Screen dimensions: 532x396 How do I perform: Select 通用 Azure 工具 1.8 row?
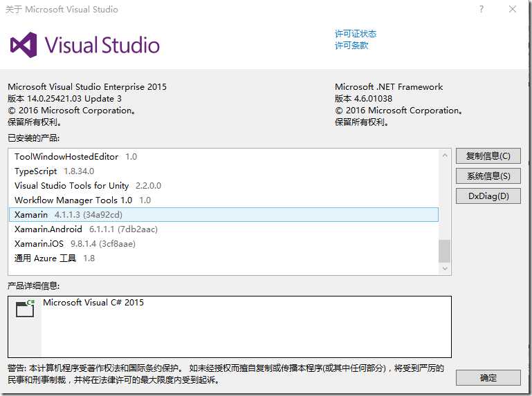click(x=223, y=258)
